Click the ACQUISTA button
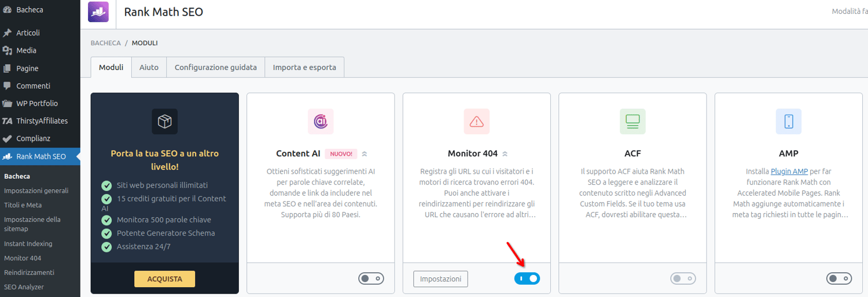Viewport: 868px width, 297px height. [x=165, y=279]
